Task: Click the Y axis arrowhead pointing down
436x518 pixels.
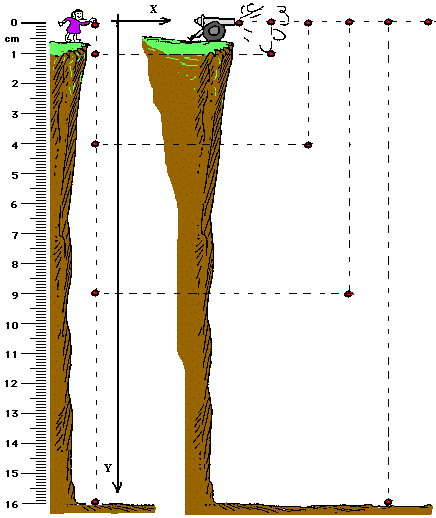Action: pyautogui.click(x=117, y=487)
